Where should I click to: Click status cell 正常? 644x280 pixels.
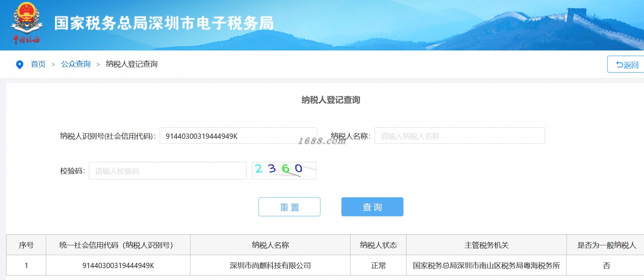pos(378,265)
